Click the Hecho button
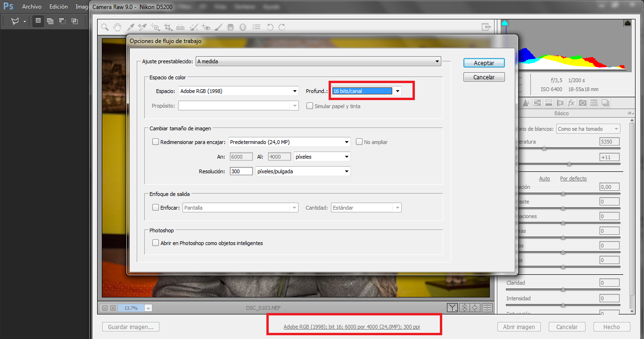 612,327
